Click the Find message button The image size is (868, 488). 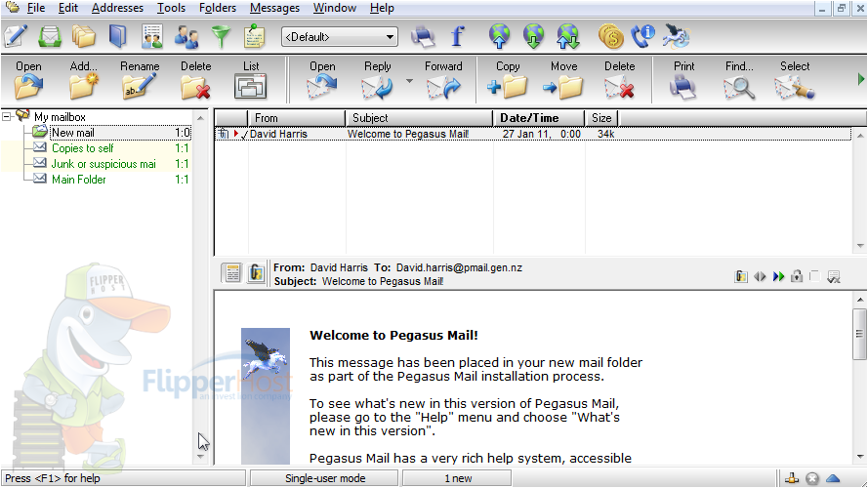(739, 80)
